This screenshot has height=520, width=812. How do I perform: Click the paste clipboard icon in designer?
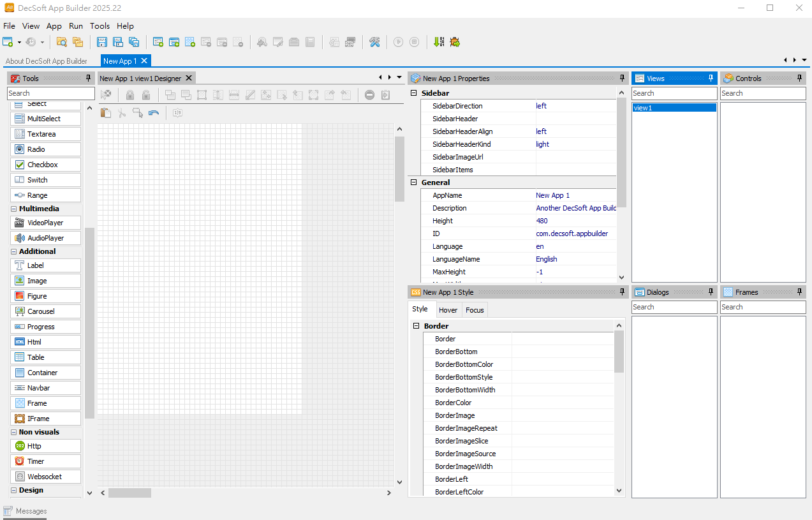click(106, 113)
